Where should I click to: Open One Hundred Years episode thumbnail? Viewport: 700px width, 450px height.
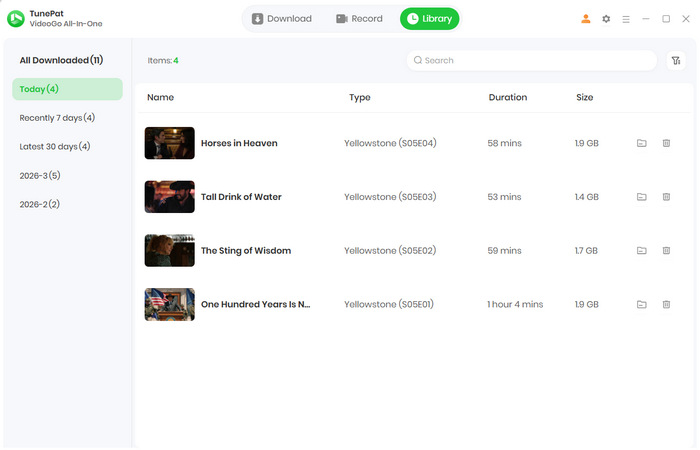coord(170,304)
